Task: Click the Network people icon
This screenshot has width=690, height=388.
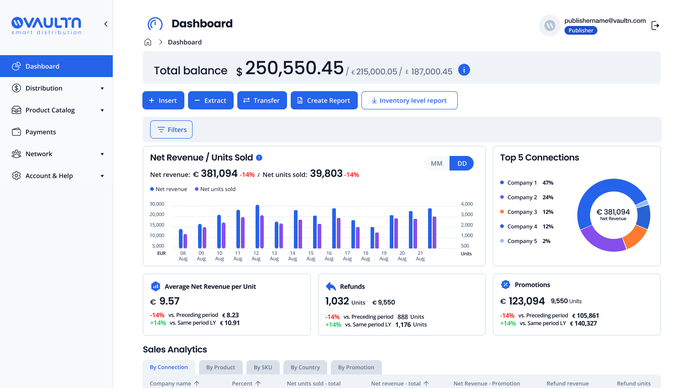Action: click(16, 154)
